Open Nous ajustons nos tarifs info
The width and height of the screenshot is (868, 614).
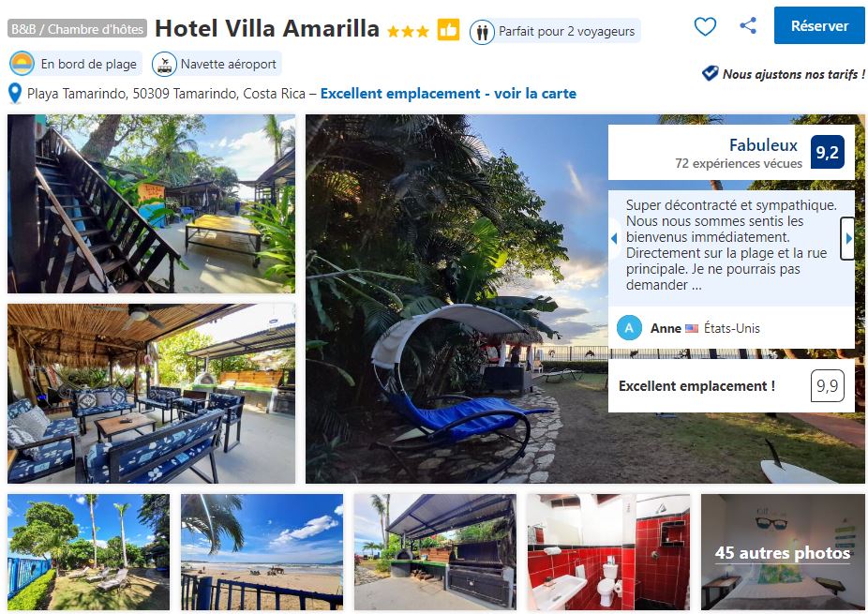tap(794, 74)
